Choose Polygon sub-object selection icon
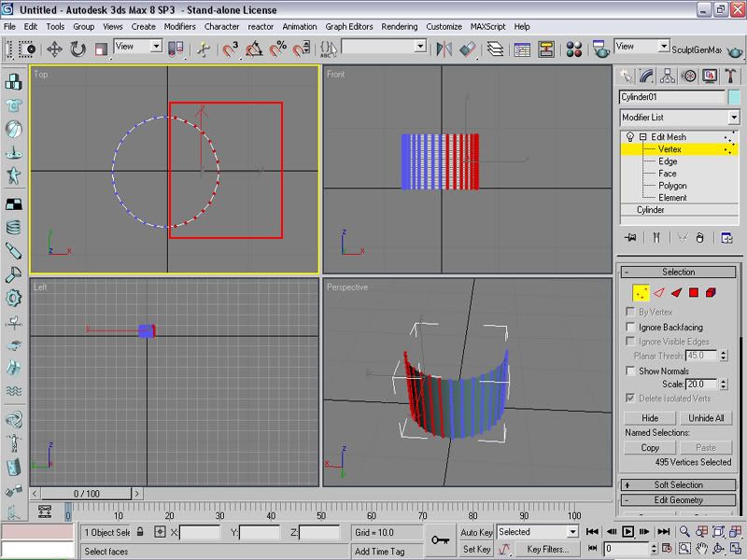The image size is (747, 560). click(694, 292)
